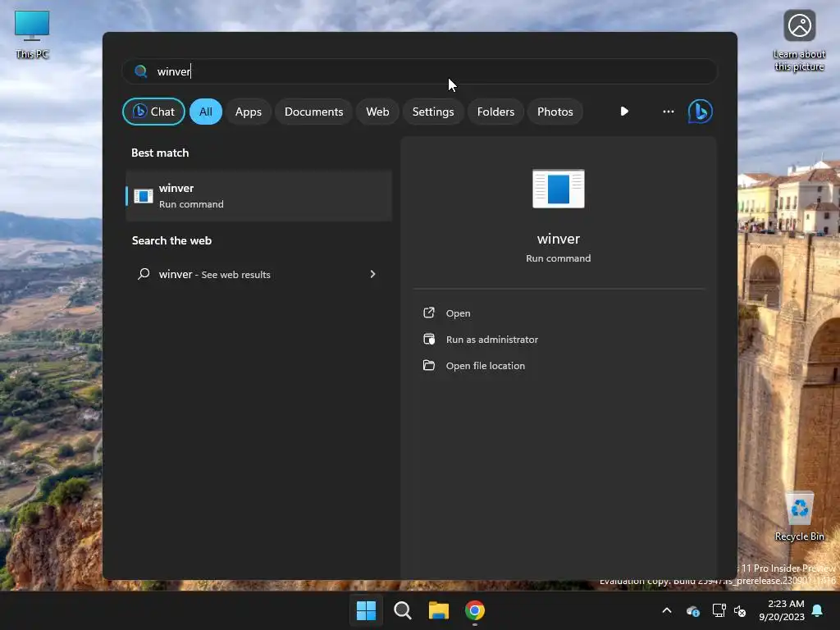This screenshot has width=840, height=630.
Task: Switch to Web filter tab
Action: pos(377,112)
